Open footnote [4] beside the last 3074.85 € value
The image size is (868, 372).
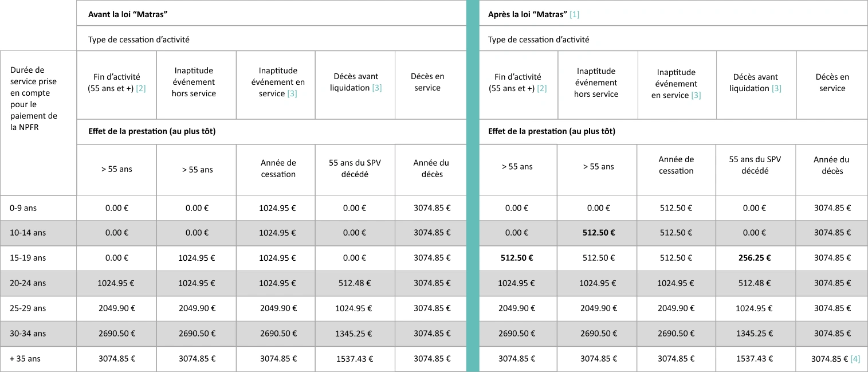point(855,359)
